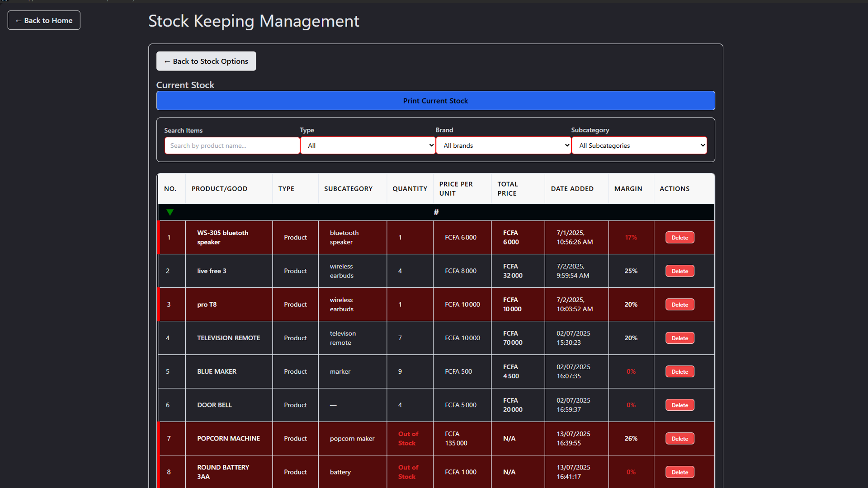Delete the BLUE MAKER item
Image resolution: width=868 pixels, height=488 pixels.
pos(679,371)
